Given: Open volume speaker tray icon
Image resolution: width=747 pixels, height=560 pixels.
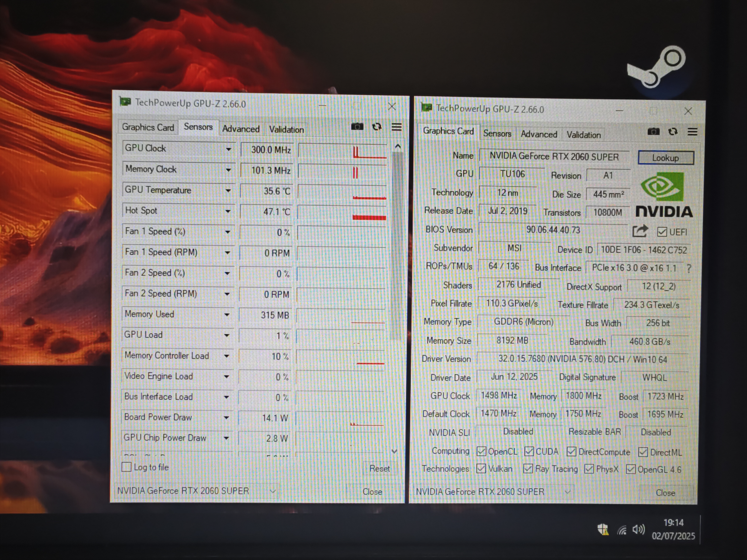Looking at the screenshot, I should [638, 529].
